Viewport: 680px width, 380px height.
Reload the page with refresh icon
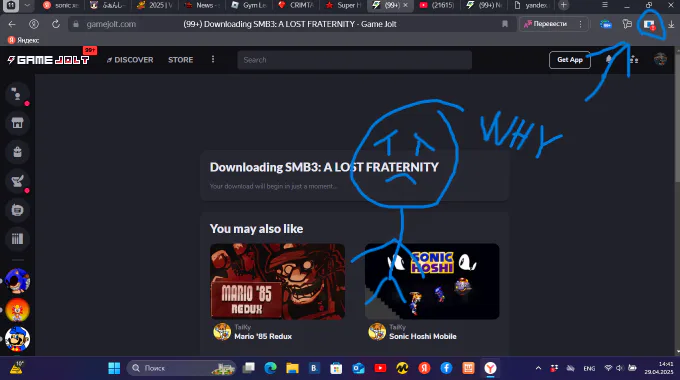[x=56, y=24]
